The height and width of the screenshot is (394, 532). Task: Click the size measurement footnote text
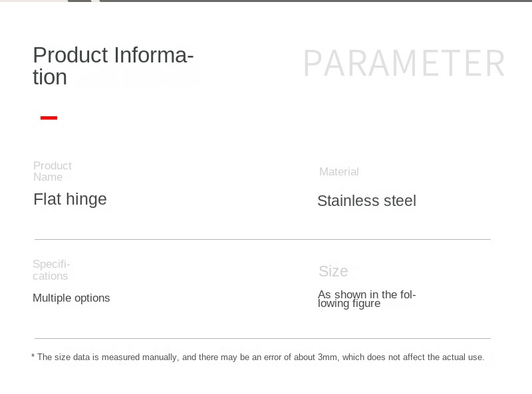pyautogui.click(x=258, y=357)
